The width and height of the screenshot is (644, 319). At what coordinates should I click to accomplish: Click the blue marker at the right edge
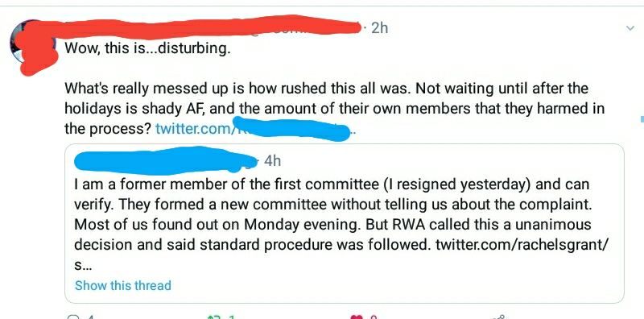tap(642, 119)
